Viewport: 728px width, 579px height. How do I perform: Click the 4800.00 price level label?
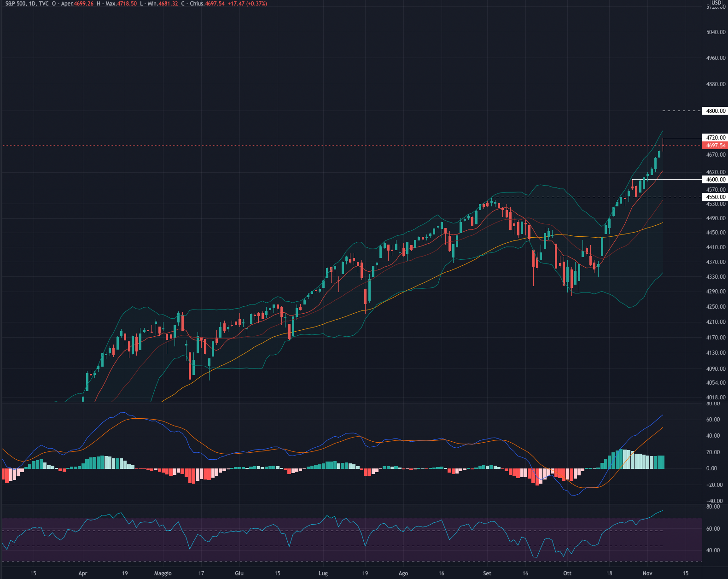(x=715, y=111)
